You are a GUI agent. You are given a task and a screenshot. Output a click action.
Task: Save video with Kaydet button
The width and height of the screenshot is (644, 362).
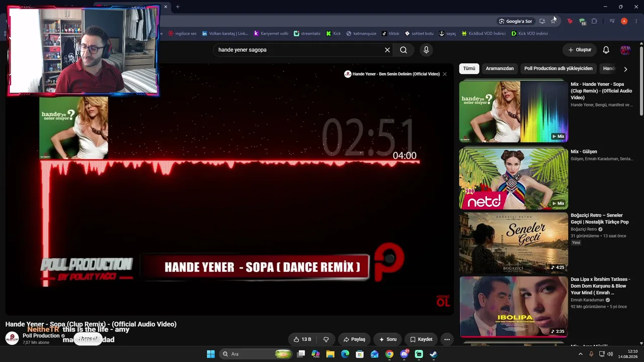(421, 339)
